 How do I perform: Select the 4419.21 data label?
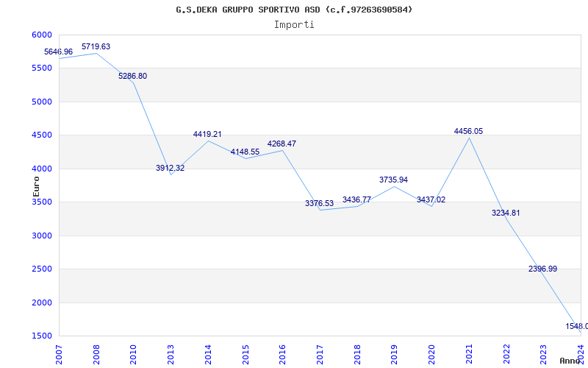tap(207, 134)
